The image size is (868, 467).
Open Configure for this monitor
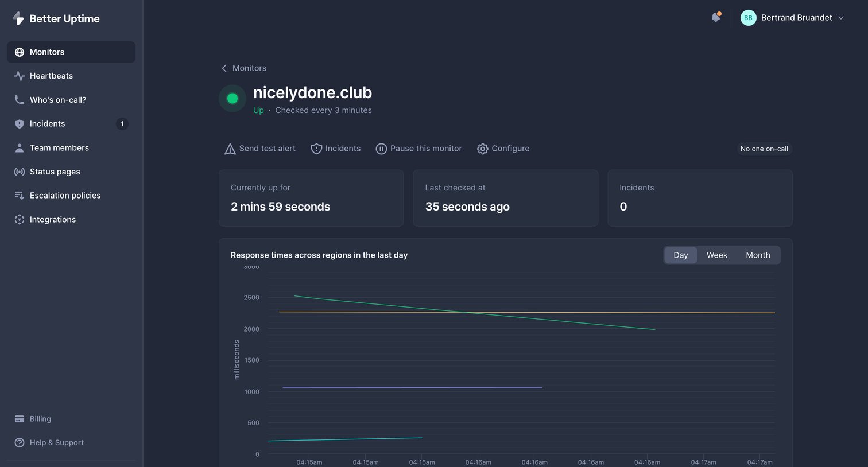[x=503, y=149]
